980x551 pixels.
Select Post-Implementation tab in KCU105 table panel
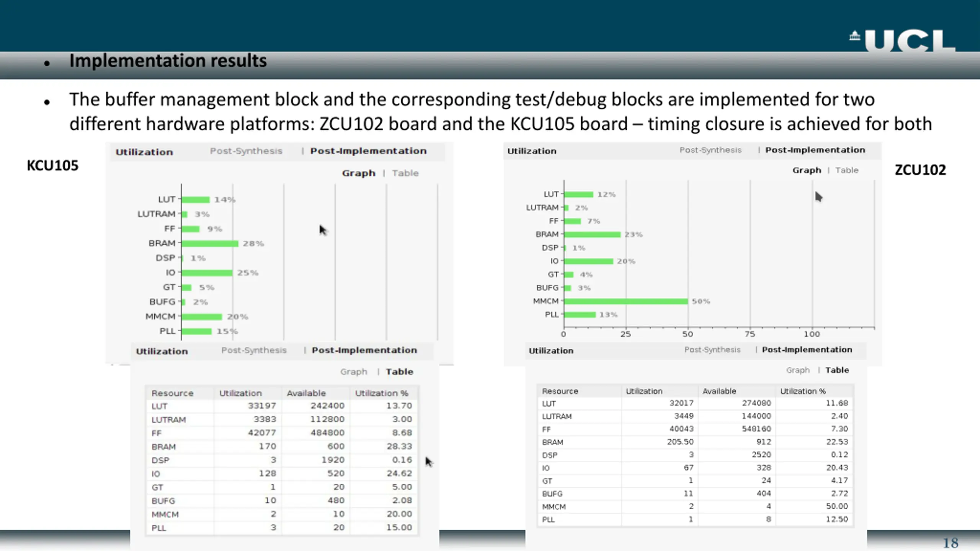click(364, 350)
